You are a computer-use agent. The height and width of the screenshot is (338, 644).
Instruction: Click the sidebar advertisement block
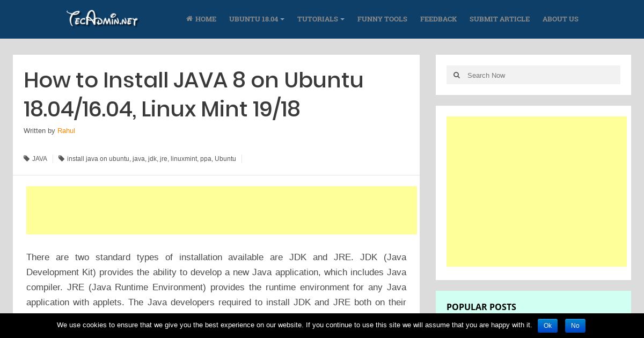pos(537,192)
